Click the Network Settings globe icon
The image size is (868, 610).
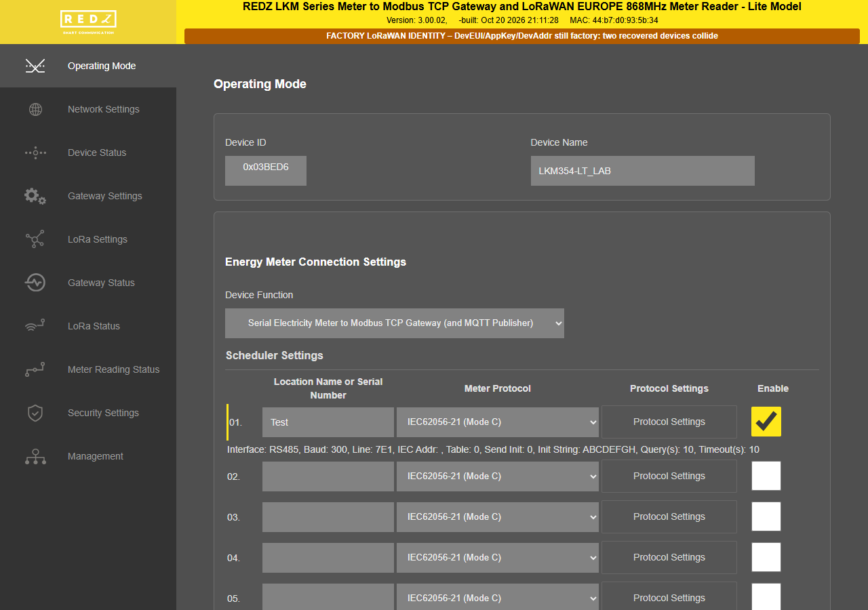(35, 109)
